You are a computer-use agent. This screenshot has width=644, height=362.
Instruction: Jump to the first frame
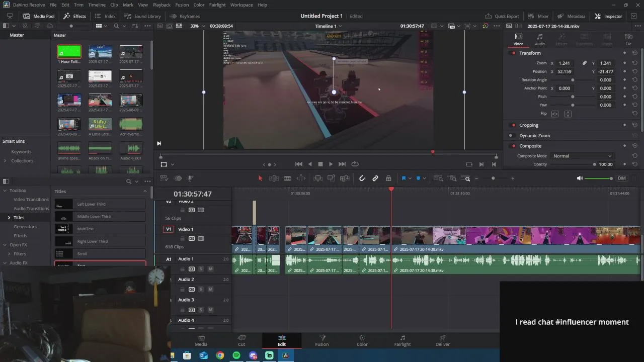pyautogui.click(x=298, y=164)
